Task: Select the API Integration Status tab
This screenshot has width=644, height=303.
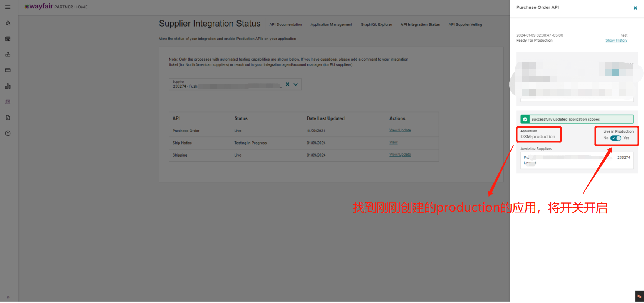Action: [420, 24]
